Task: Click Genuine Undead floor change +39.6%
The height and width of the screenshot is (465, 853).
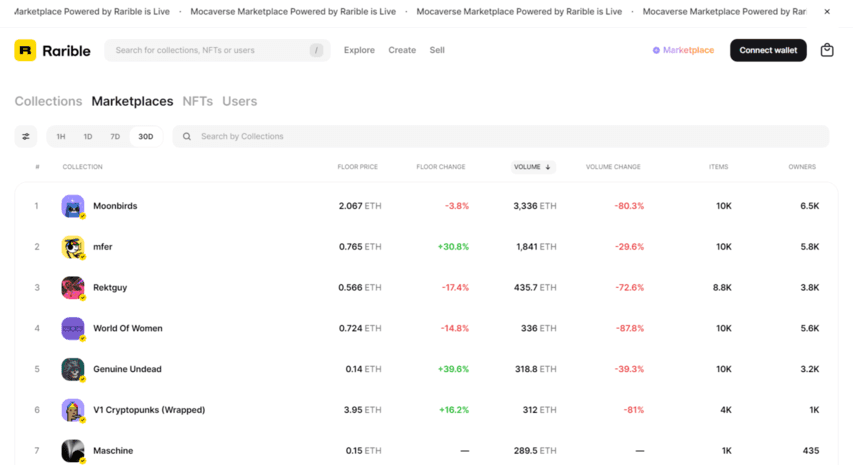Action: coord(453,369)
